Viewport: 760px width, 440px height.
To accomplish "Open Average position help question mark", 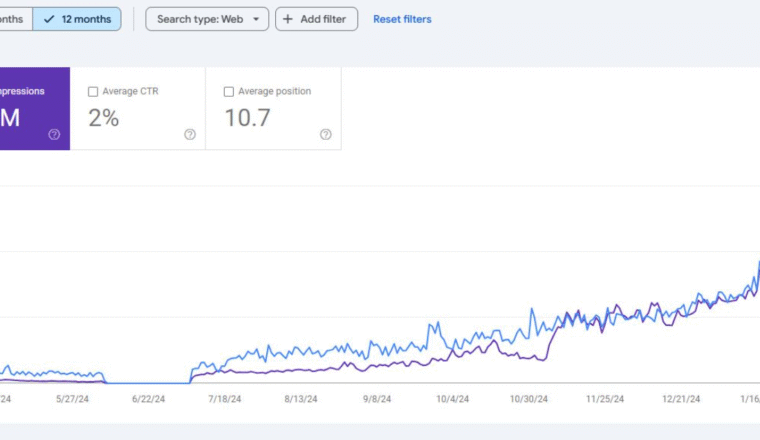I will tap(326, 134).
